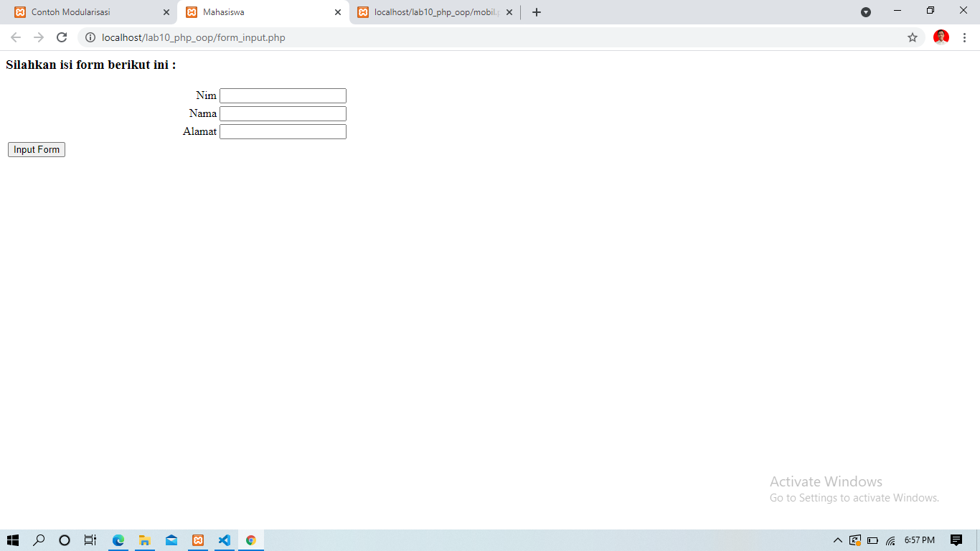
Task: Open File Explorer from the taskbar
Action: tap(145, 540)
